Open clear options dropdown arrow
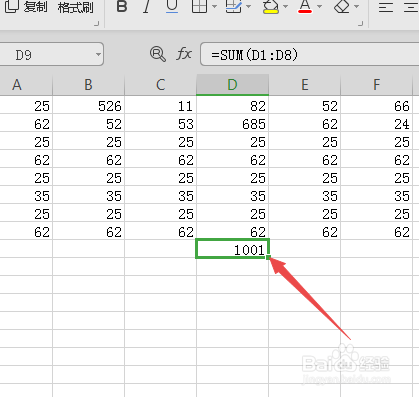 [x=357, y=6]
